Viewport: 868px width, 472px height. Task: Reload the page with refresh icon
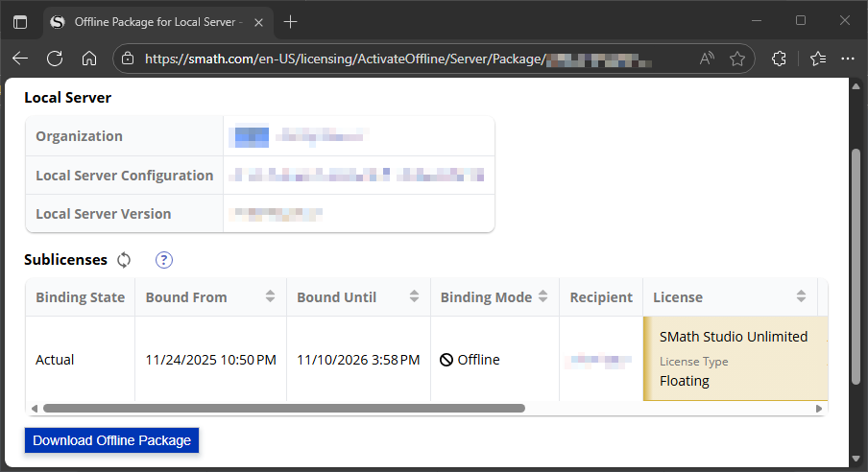55,59
